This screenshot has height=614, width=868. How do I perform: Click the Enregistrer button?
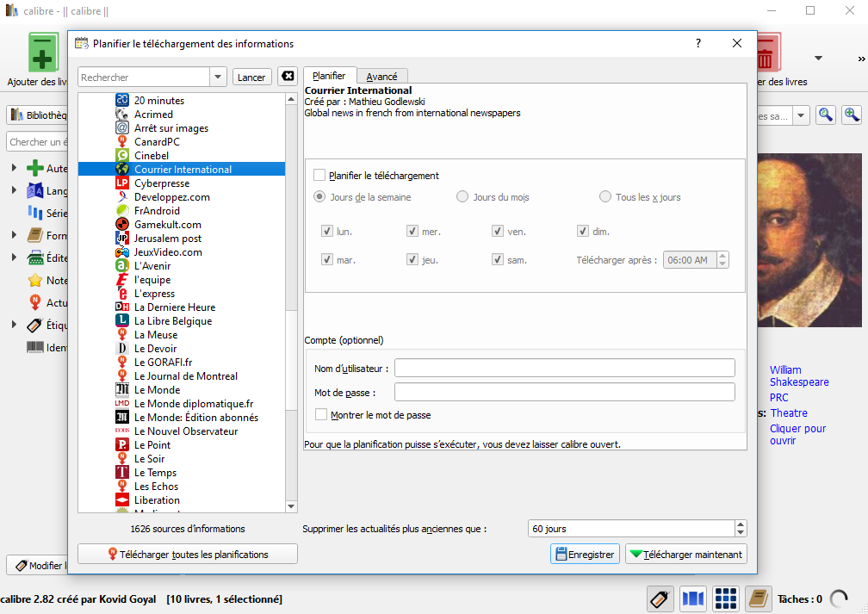pyautogui.click(x=585, y=554)
